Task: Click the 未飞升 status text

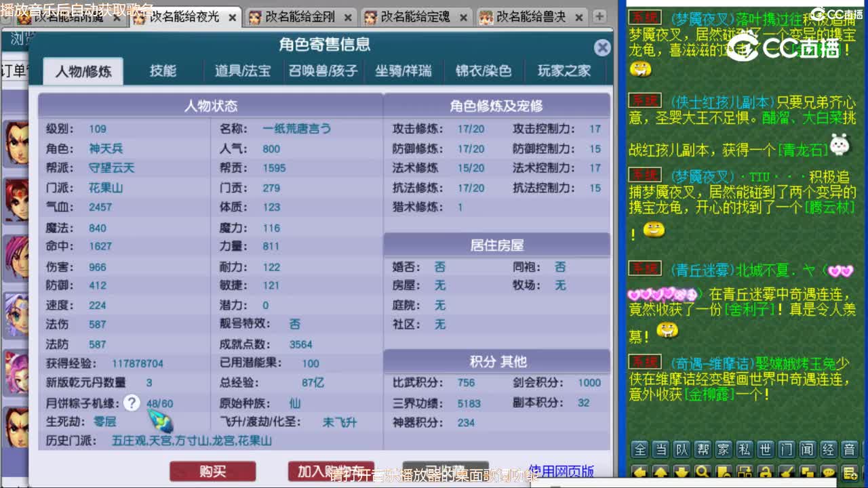Action: [x=339, y=422]
